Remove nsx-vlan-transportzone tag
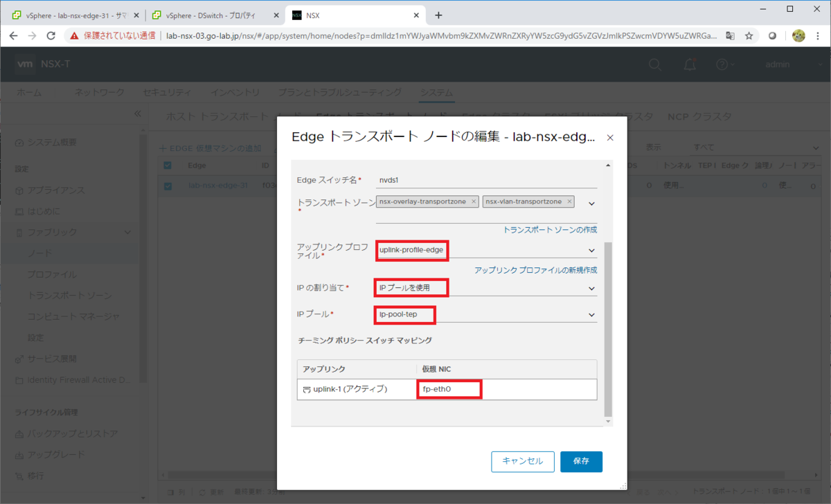 coord(569,201)
